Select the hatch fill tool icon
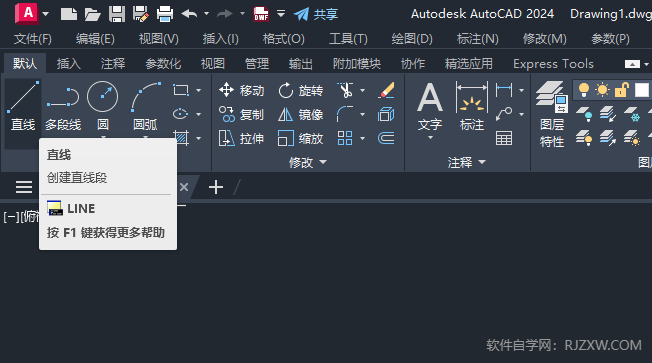This screenshot has height=363, width=652. pyautogui.click(x=181, y=138)
